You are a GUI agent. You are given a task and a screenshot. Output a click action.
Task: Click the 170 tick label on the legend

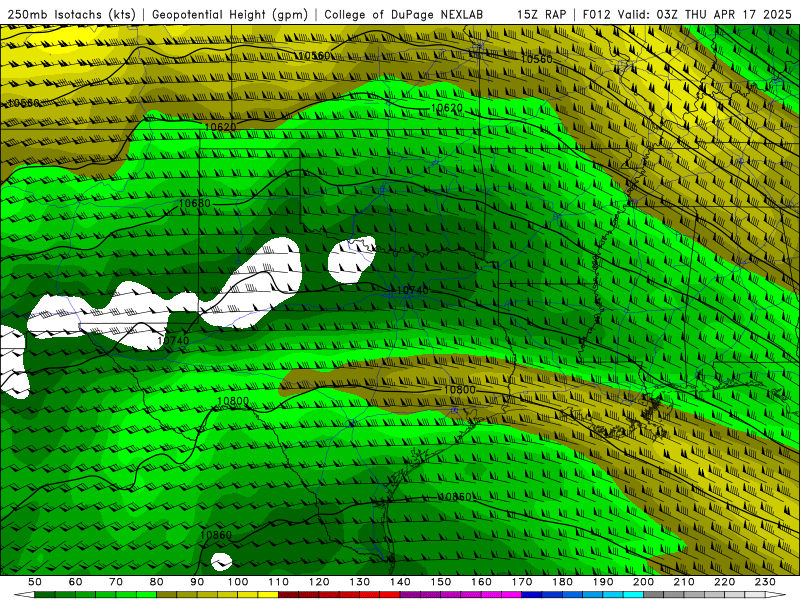click(522, 582)
